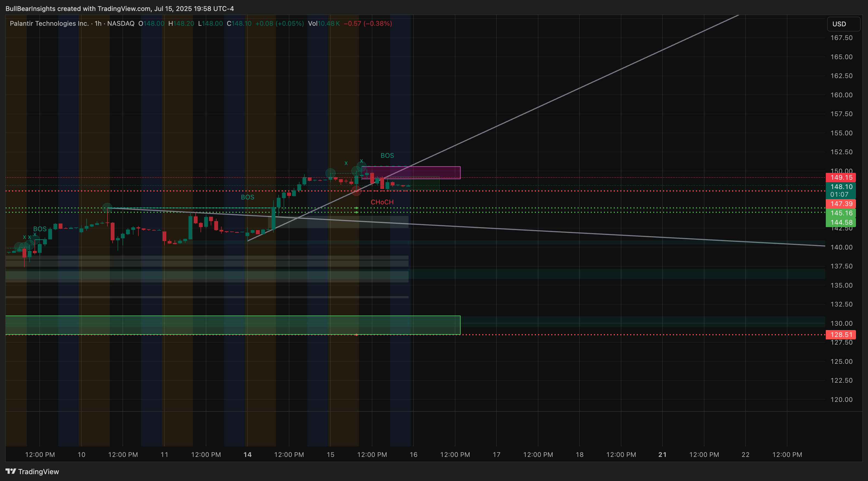Click the 135.00 price axis label
This screenshot has width=868, height=481.
point(841,285)
